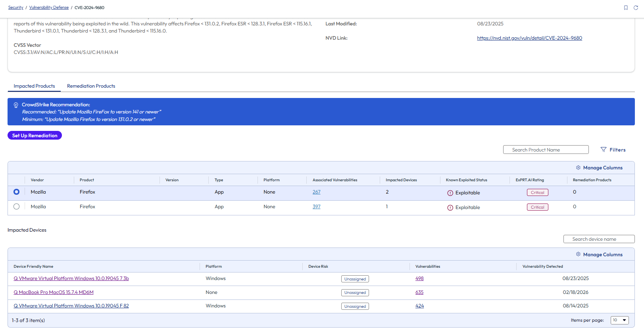Click the Version column header
This screenshot has width=644, height=332.
[x=172, y=180]
